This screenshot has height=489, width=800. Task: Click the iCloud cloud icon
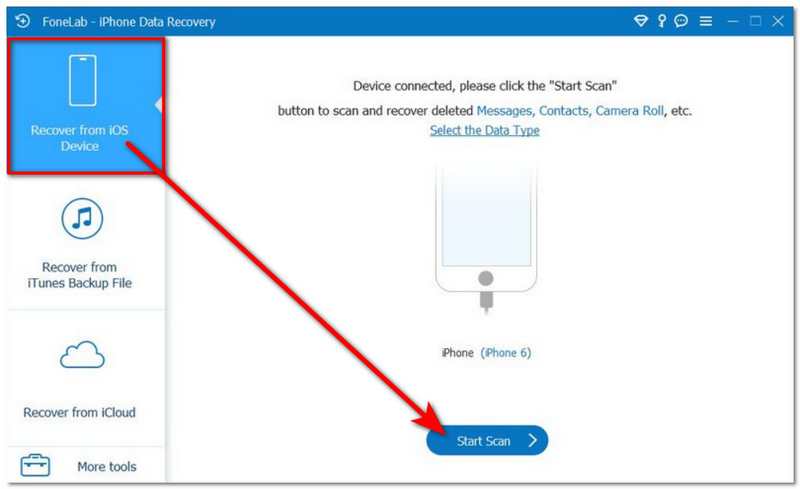click(x=82, y=355)
